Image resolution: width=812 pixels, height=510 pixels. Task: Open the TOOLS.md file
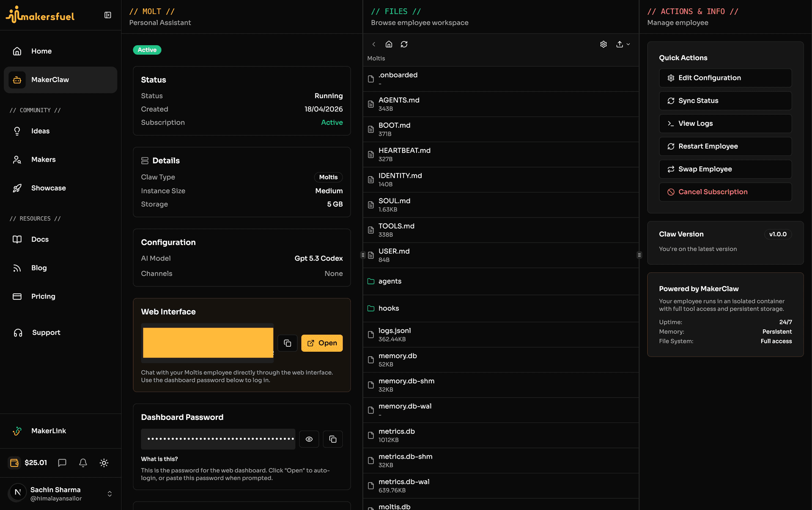pyautogui.click(x=501, y=230)
